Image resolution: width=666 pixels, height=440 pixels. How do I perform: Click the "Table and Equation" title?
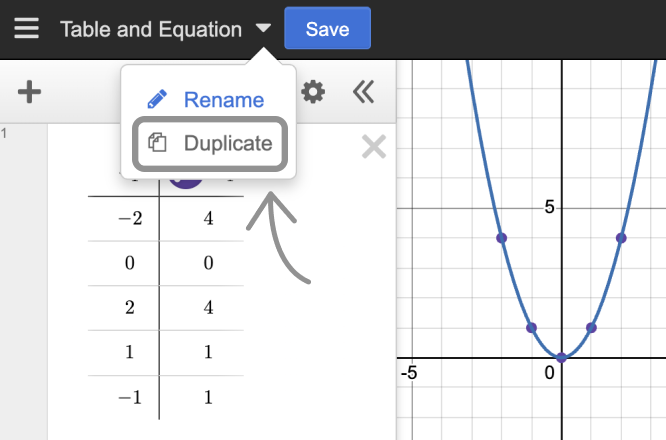point(150,29)
